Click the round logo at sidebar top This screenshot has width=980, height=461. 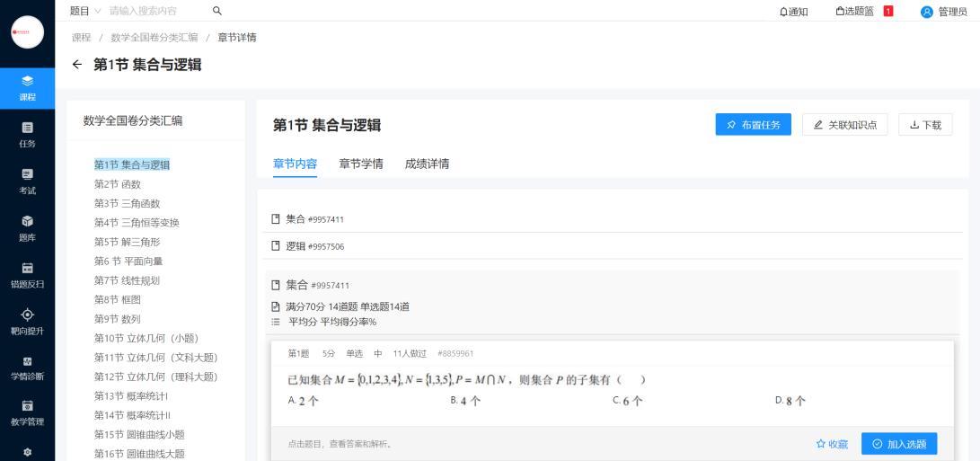pos(28,32)
